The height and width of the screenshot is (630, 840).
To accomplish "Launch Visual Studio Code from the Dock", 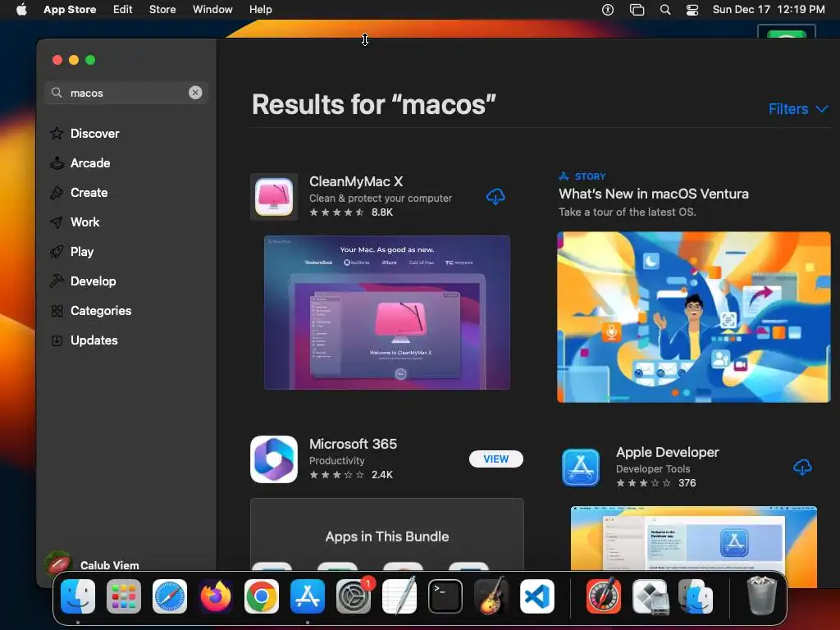I will pos(536,596).
